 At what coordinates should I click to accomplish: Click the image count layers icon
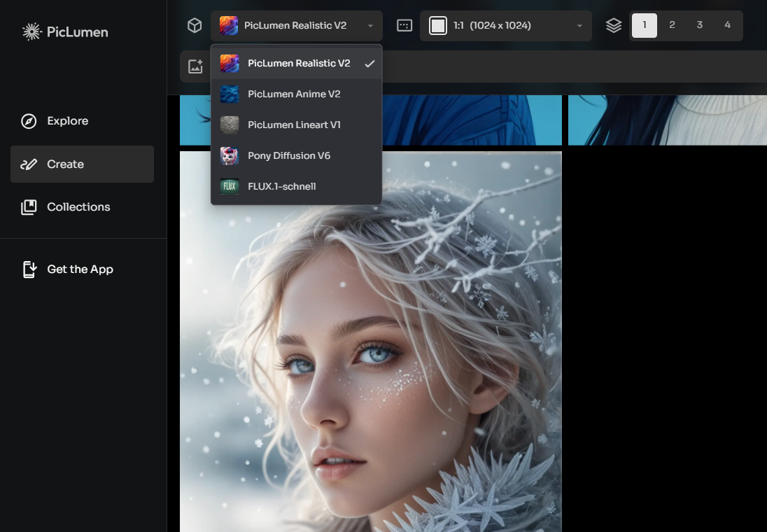614,25
